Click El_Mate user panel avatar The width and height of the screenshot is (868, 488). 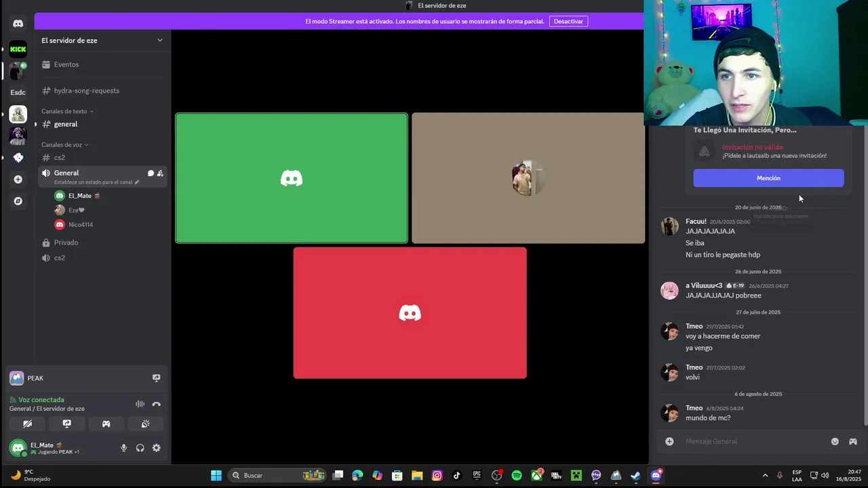click(18, 448)
